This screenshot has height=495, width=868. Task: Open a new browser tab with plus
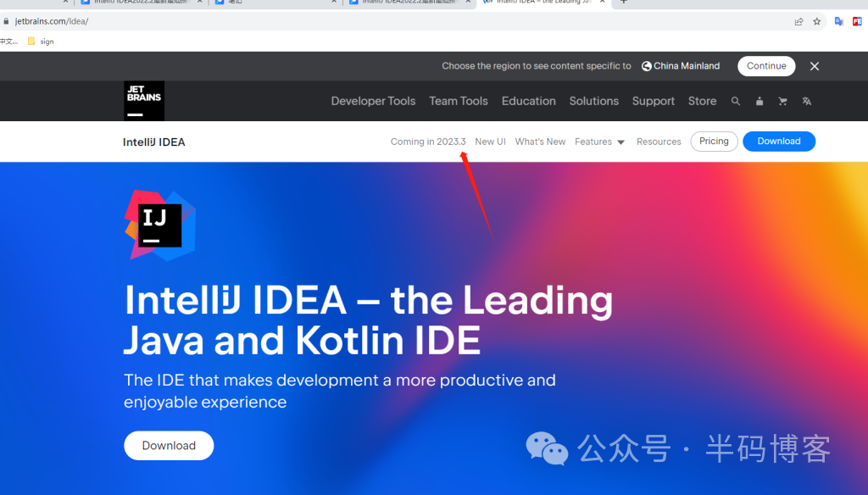(623, 2)
